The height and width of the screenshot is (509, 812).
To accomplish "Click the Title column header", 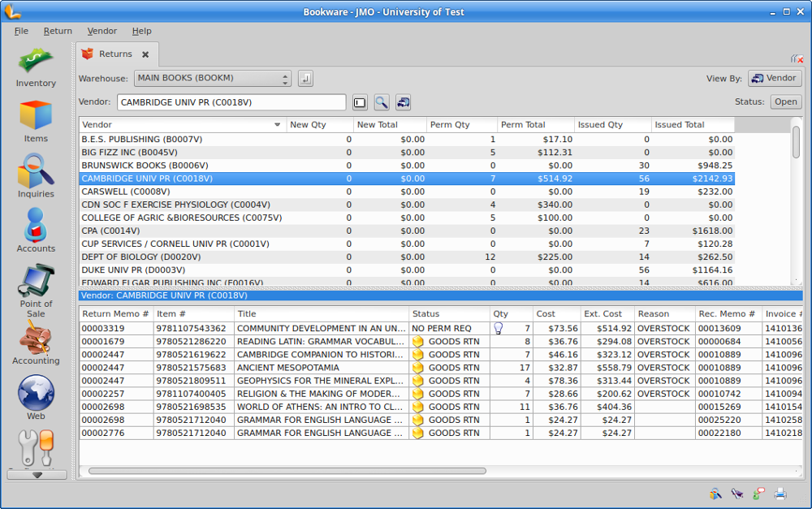I will click(x=321, y=314).
